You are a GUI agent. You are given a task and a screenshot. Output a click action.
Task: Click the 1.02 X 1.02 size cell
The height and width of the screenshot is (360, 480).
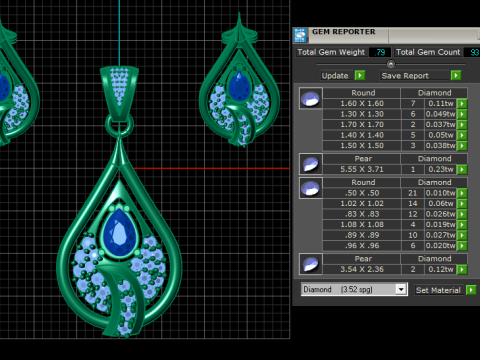pyautogui.click(x=362, y=204)
